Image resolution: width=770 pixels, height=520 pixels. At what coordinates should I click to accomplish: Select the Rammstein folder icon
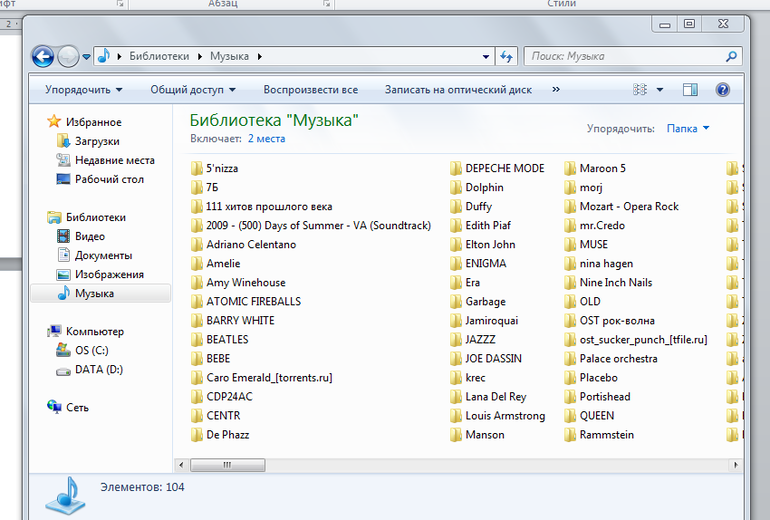[x=570, y=435]
